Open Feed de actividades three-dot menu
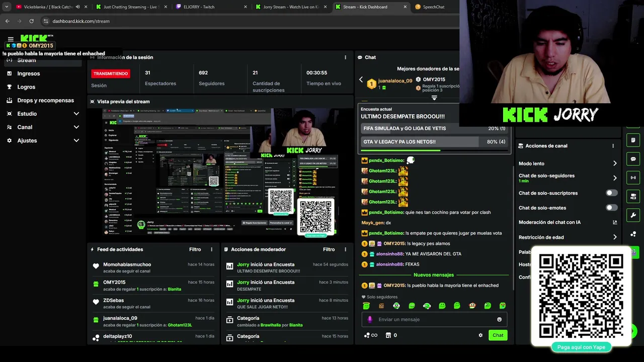 [x=211, y=249]
